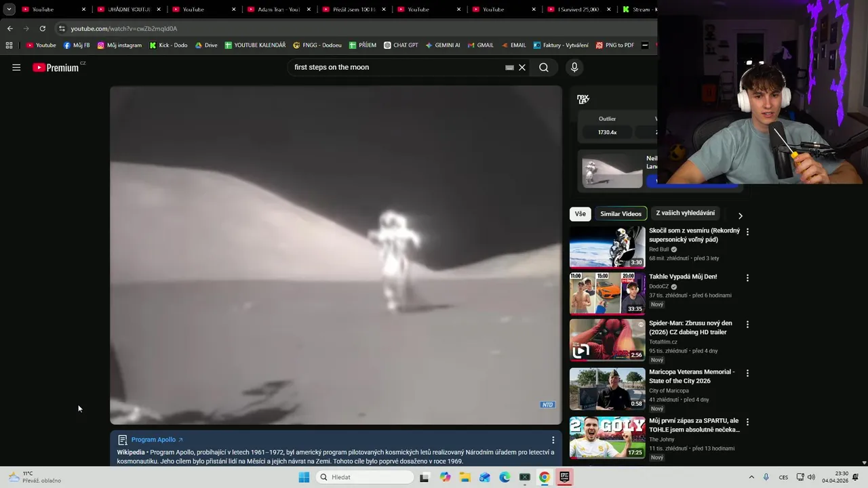Submit search with the magnifier button
This screenshot has width=868, height=488.
(x=544, y=68)
